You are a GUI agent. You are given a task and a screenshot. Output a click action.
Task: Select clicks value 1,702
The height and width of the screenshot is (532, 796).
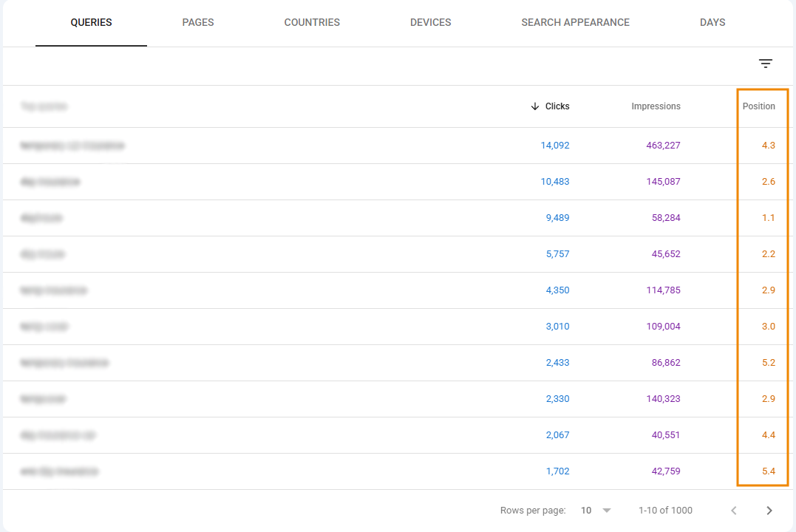pos(557,471)
